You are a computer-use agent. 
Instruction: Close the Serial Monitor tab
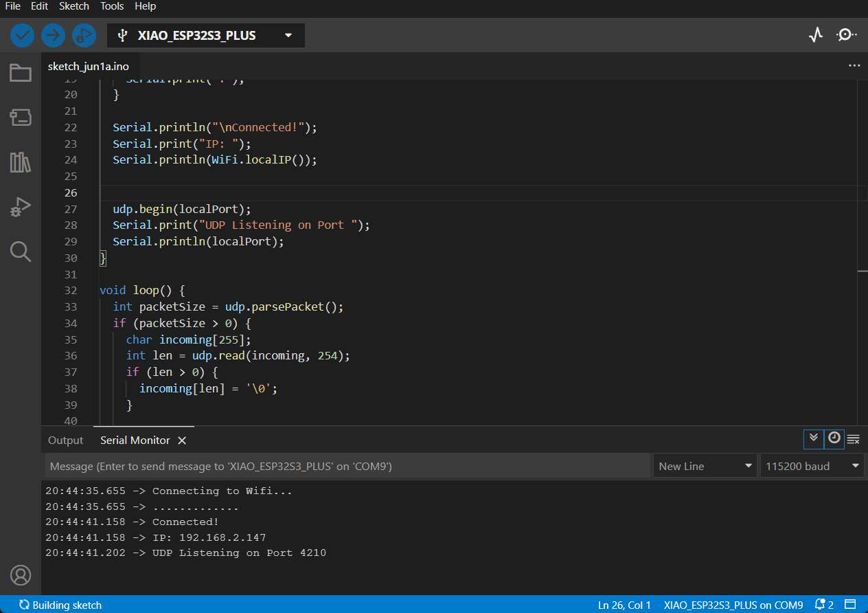pos(182,441)
